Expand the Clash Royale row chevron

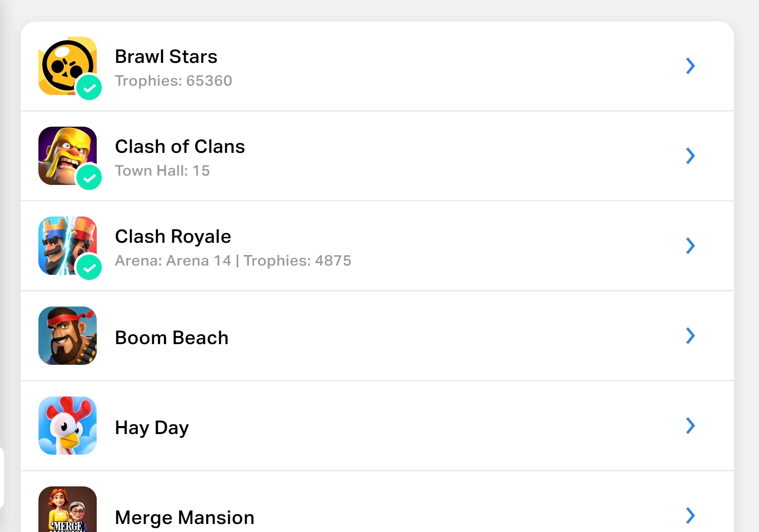click(x=690, y=246)
